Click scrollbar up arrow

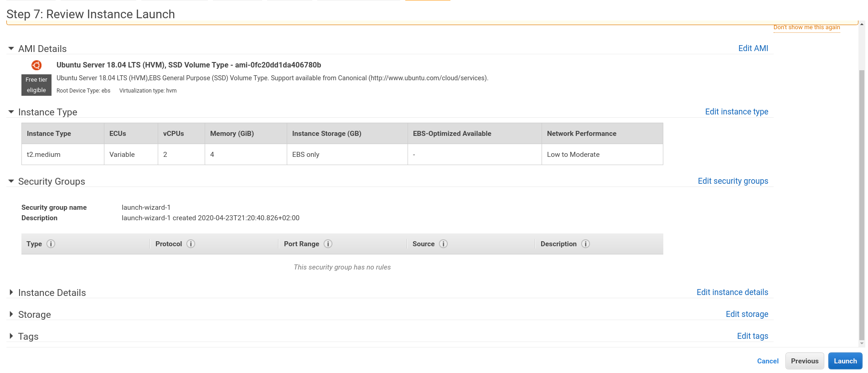[x=862, y=24]
